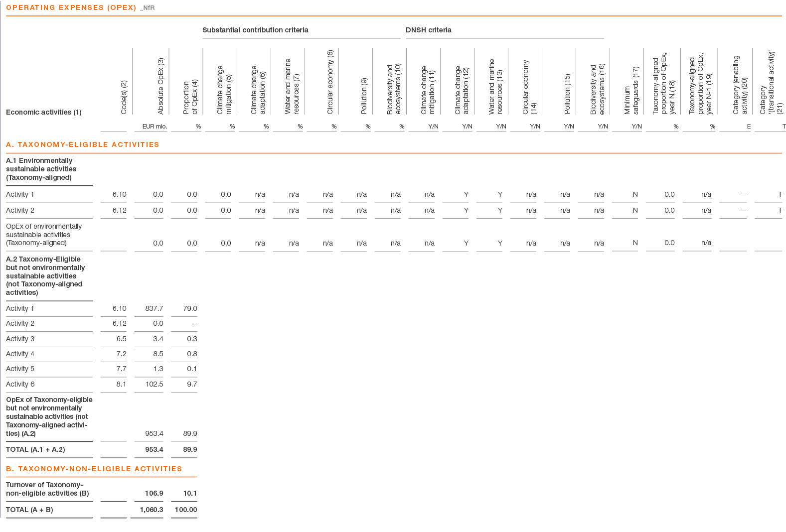Screen dimensions: 786x532
Task: Click the 'Category (enabling activity) (20)' header
Action: 740,85
